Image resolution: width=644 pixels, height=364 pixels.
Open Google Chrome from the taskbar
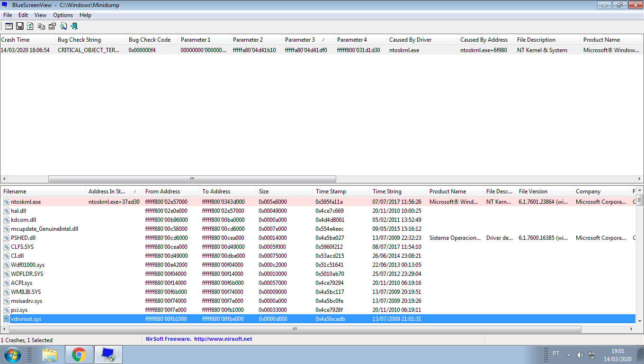coord(79,355)
